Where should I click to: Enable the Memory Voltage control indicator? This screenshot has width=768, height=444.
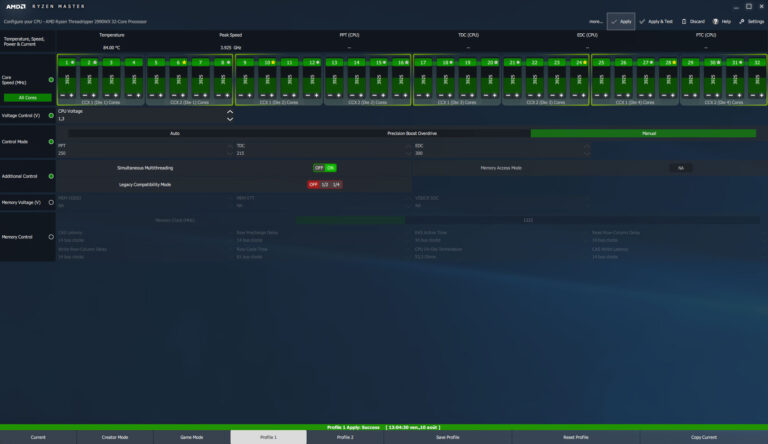(x=51, y=202)
